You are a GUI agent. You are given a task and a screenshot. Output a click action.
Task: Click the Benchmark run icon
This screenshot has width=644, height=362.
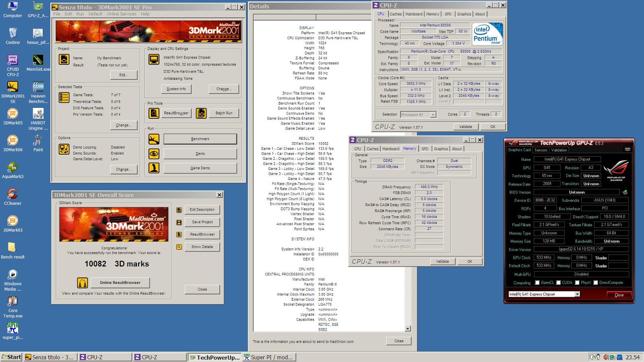pyautogui.click(x=154, y=139)
